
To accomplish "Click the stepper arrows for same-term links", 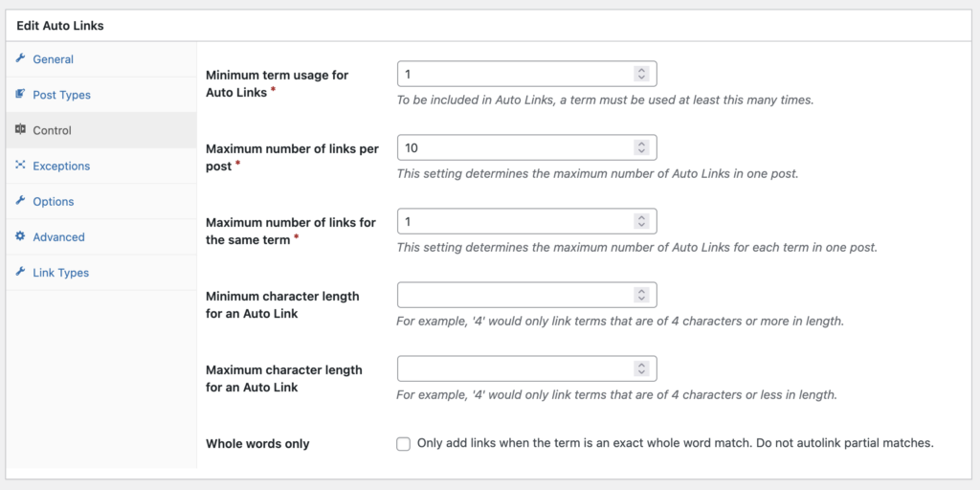I will coord(641,221).
